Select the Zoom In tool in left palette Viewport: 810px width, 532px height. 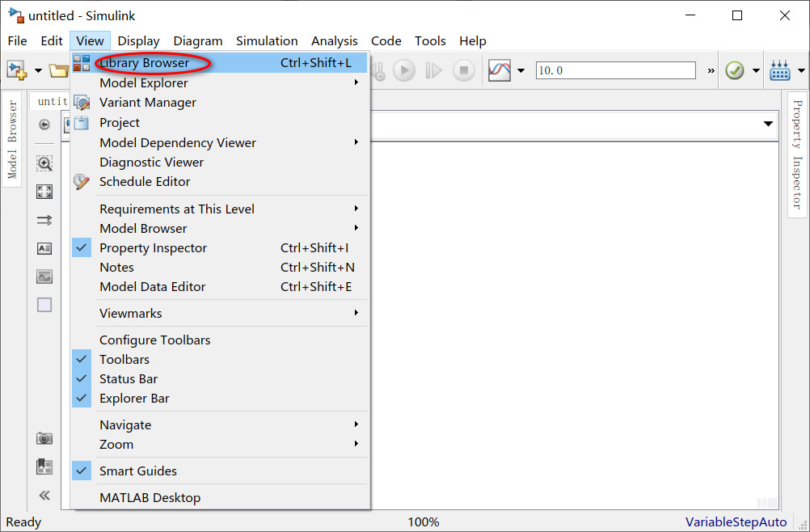(x=44, y=163)
